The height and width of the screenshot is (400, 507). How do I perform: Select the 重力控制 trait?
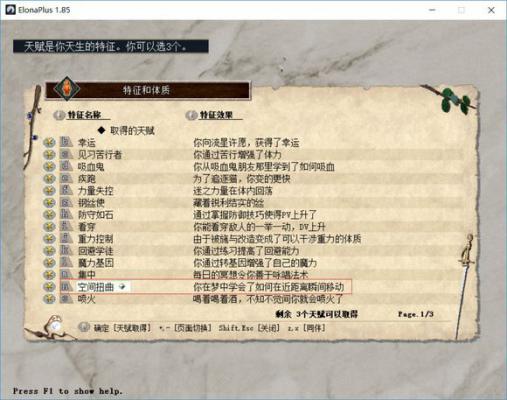[253, 238]
